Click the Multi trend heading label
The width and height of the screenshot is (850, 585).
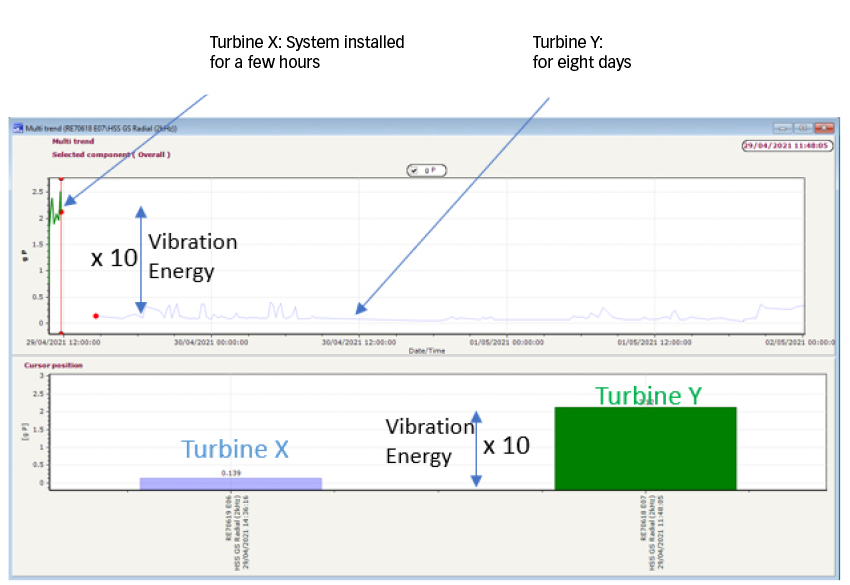point(73,142)
